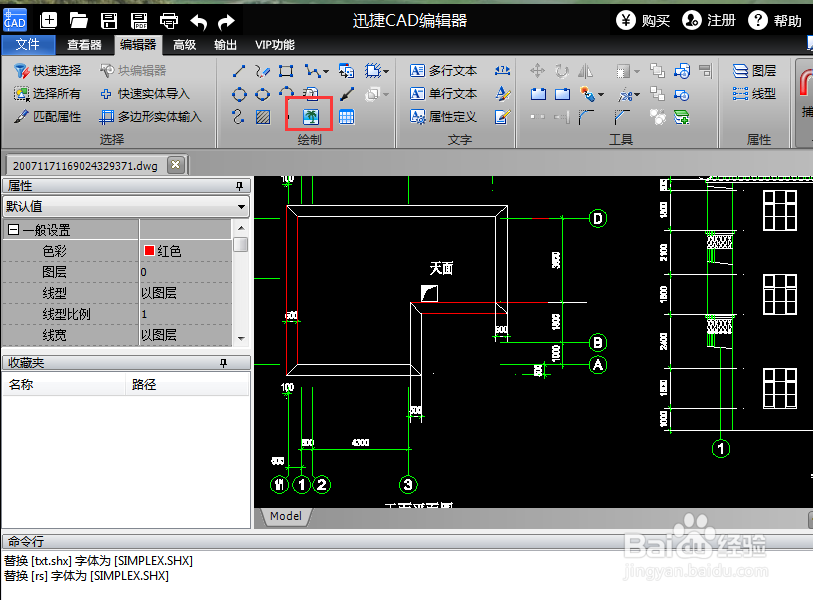Click the insert image palm tree icon
The image size is (813, 600).
click(311, 117)
